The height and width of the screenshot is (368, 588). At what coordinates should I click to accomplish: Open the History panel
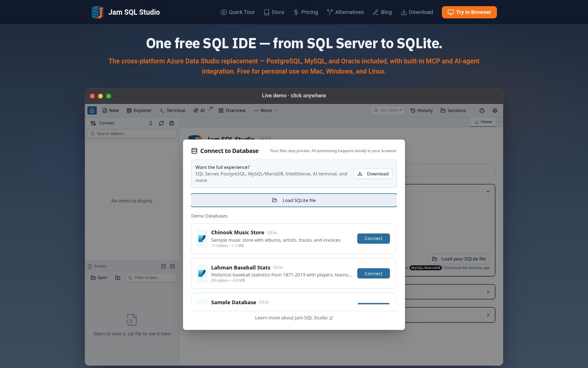click(421, 110)
